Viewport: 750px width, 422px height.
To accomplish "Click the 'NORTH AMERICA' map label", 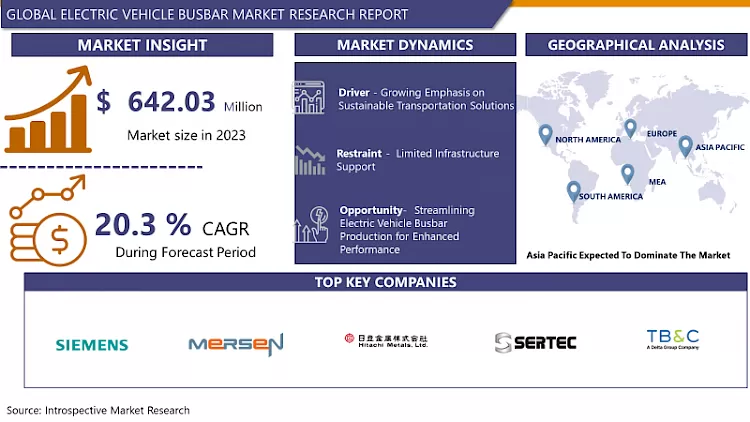I will click(x=588, y=140).
